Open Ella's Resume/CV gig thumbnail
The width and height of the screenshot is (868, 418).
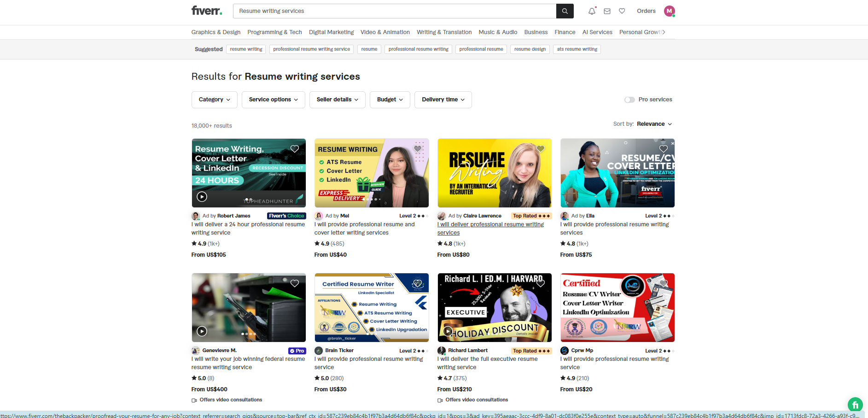(618, 173)
